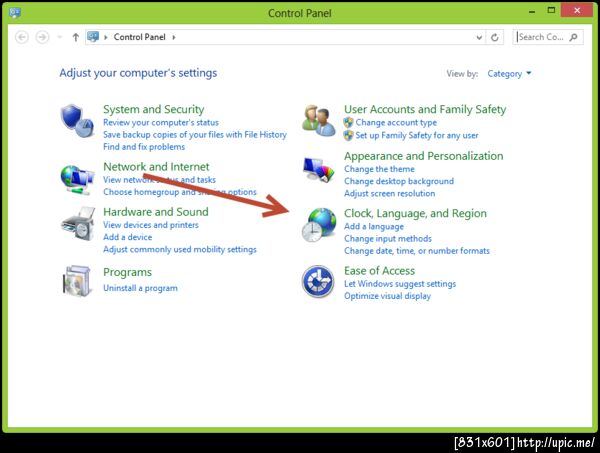Open the System and Security shield icon
The image size is (600, 453).
77,121
